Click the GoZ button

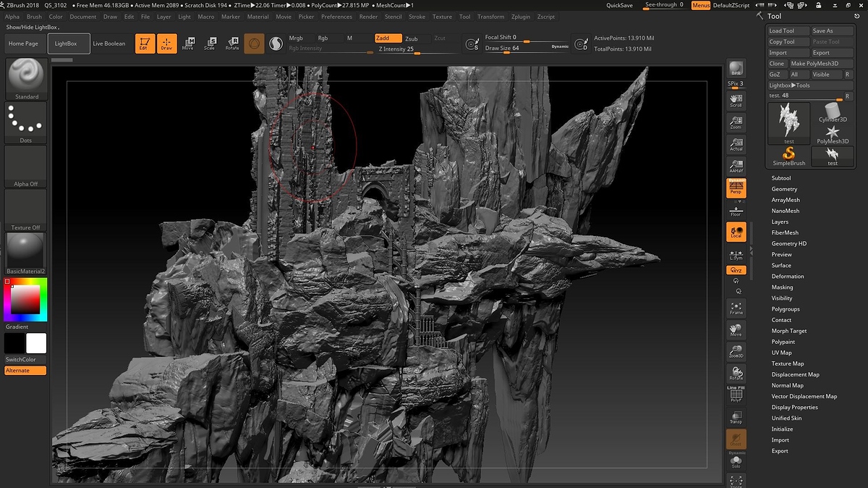pos(777,75)
